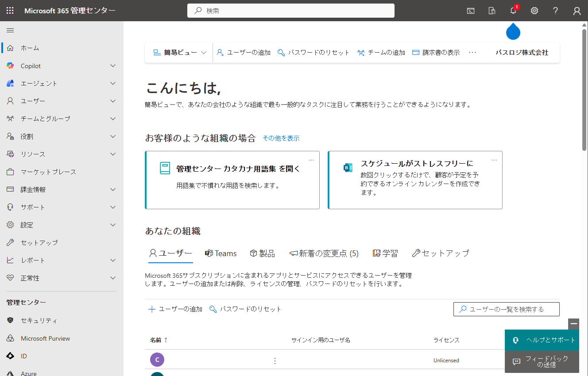Open options menu on スケジュール card

pyautogui.click(x=494, y=160)
